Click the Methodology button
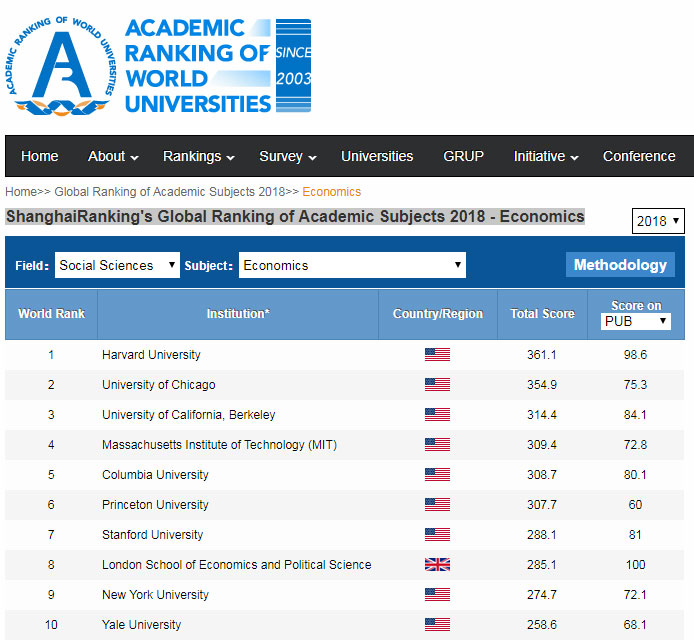694x640 pixels. (620, 265)
